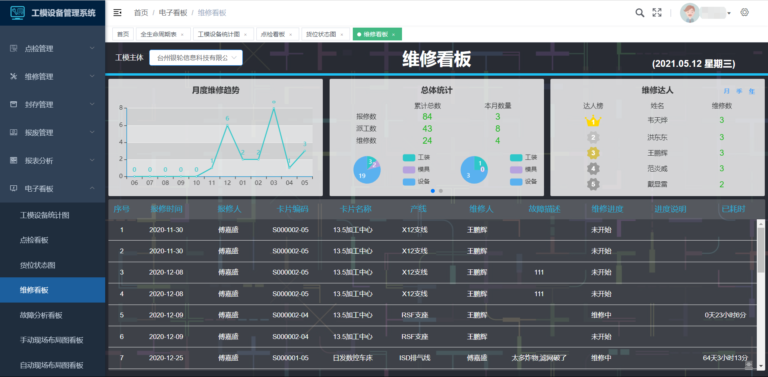Click the 报表分析 sidebar icon
This screenshot has height=377, width=768.
pos(14,160)
